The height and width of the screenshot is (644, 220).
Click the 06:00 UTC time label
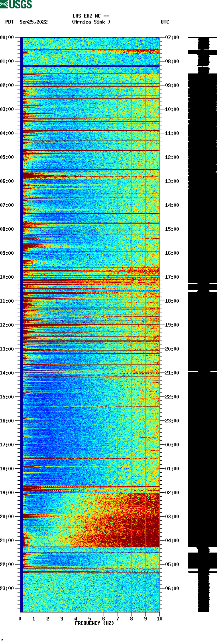coord(172,589)
